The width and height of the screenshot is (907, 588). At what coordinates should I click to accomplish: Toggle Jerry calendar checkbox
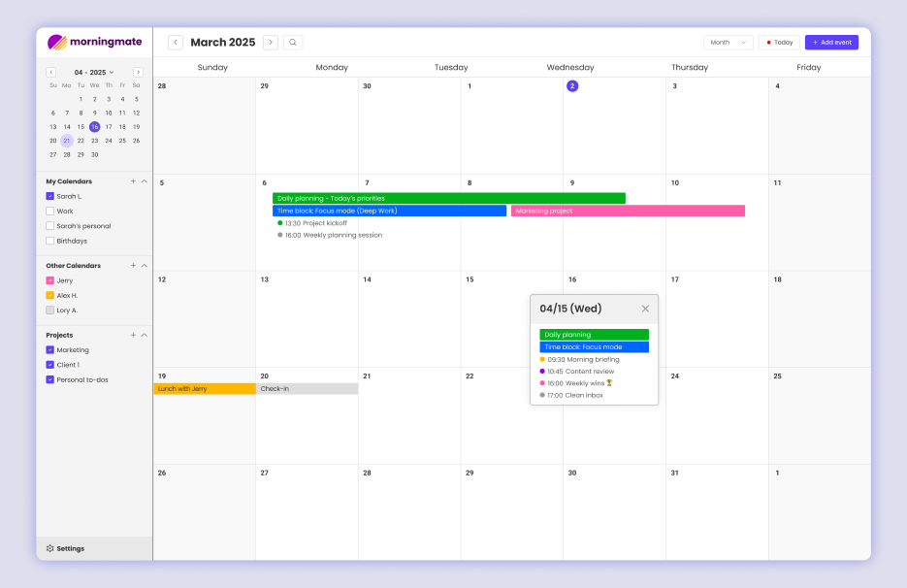(x=49, y=280)
